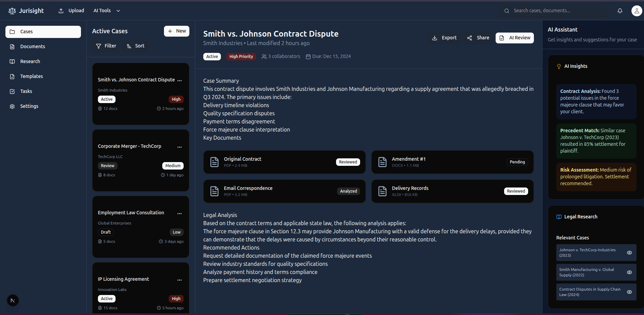This screenshot has width=644, height=315.
Task: Show the Johnson v. TechCorp Industries case preview
Action: coord(629,253)
